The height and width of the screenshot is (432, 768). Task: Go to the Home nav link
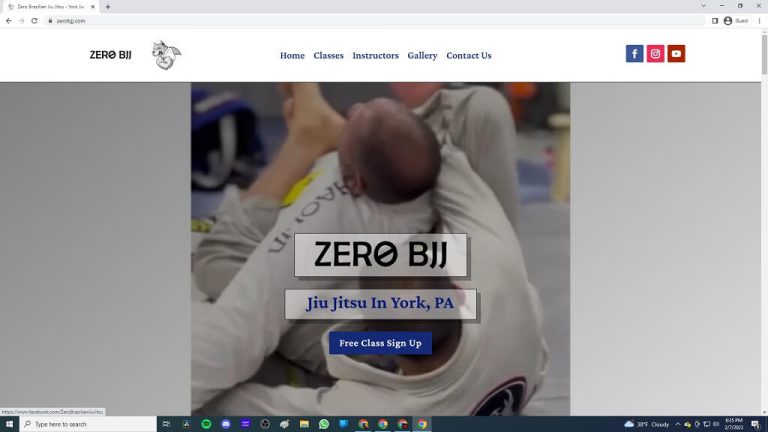292,55
